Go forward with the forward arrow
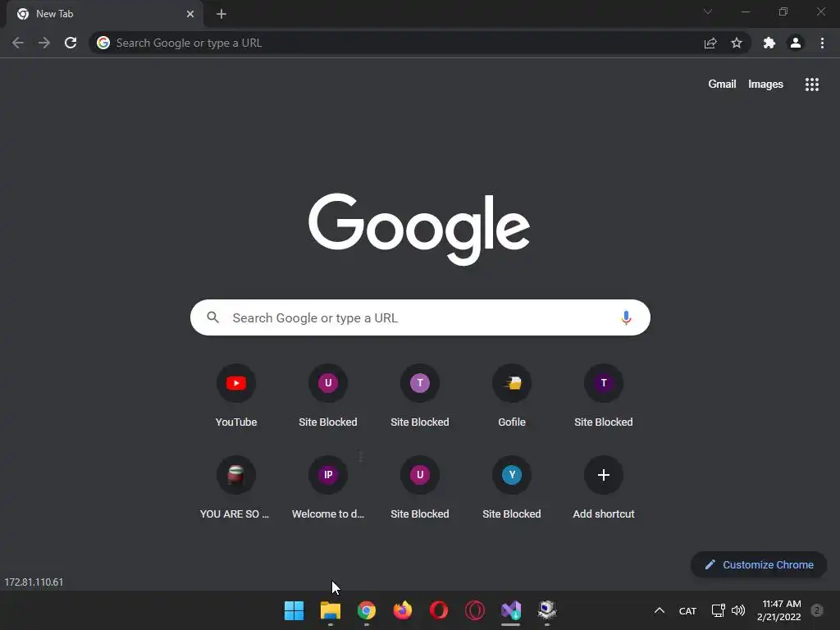 [44, 43]
